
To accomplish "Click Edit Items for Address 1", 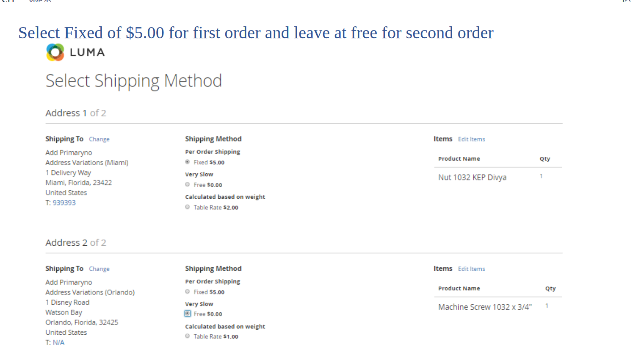I will (471, 139).
